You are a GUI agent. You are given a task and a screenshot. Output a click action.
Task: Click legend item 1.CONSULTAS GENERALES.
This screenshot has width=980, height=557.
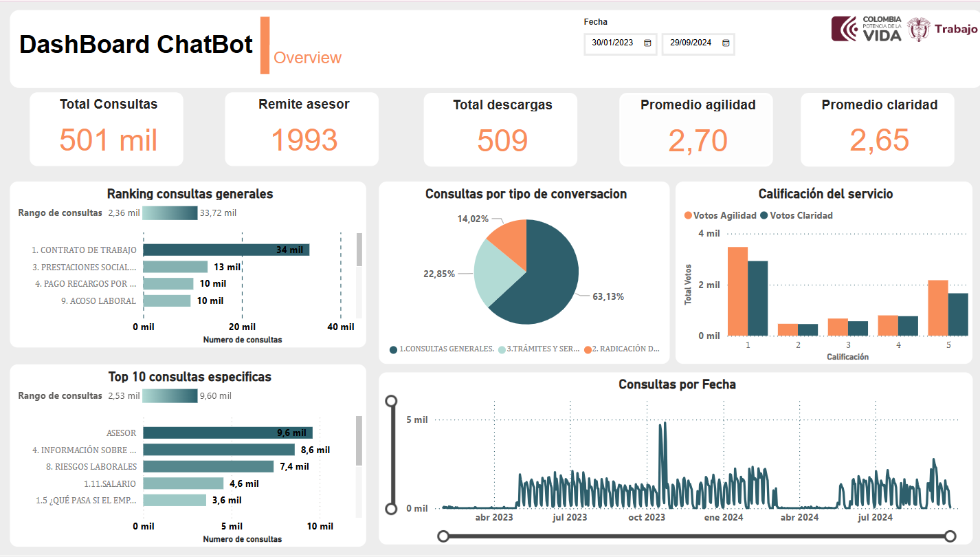(442, 349)
